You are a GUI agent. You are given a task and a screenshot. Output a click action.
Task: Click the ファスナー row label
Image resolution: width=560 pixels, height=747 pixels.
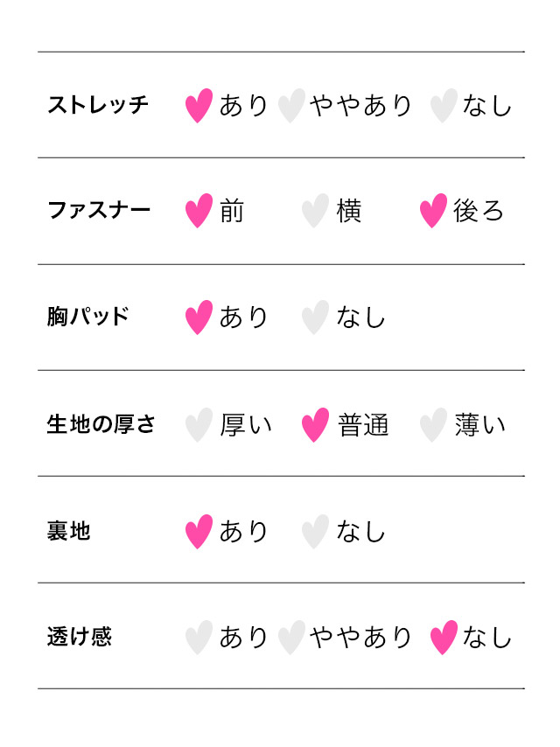click(x=98, y=211)
